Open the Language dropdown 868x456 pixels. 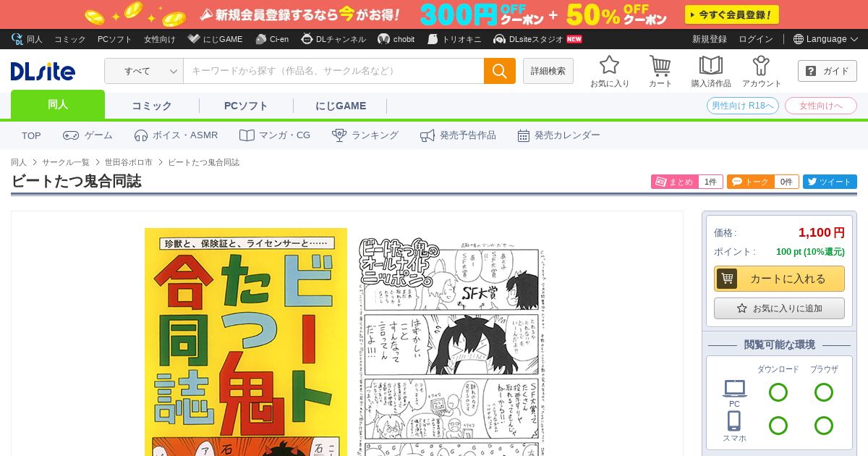pos(825,39)
